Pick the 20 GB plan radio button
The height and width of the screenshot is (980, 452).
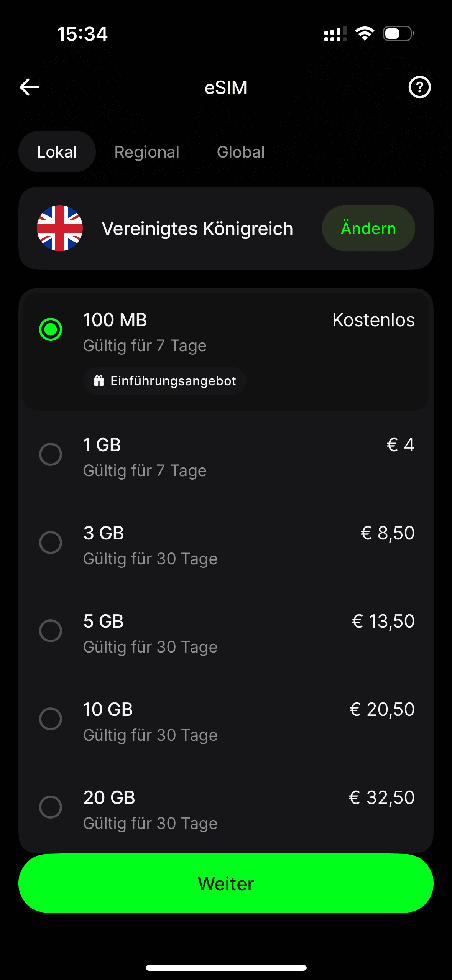point(51,807)
